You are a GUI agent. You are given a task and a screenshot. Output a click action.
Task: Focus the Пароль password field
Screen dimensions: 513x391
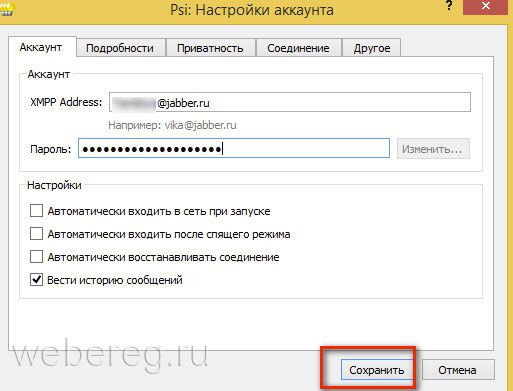pyautogui.click(x=234, y=148)
